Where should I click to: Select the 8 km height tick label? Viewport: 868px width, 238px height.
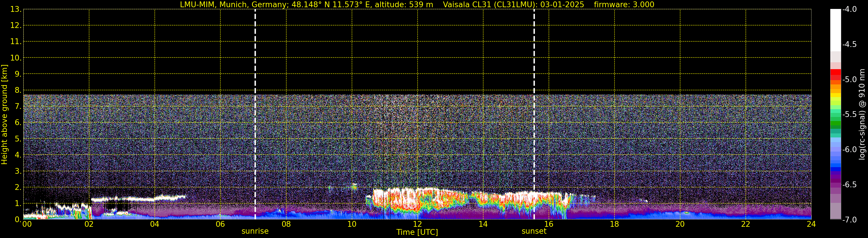coord(18,90)
